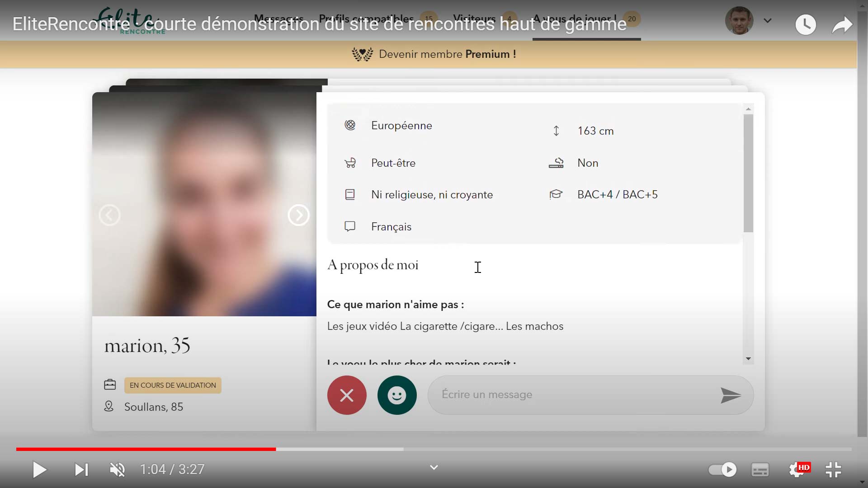Click the Premium laurel heart icon

click(362, 54)
